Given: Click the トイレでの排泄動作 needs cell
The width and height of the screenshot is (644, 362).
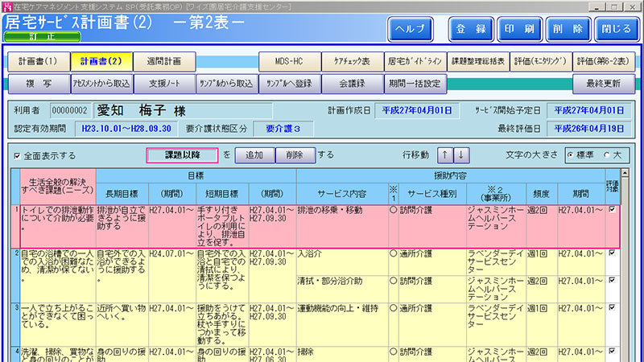Looking at the screenshot, I should (58, 226).
